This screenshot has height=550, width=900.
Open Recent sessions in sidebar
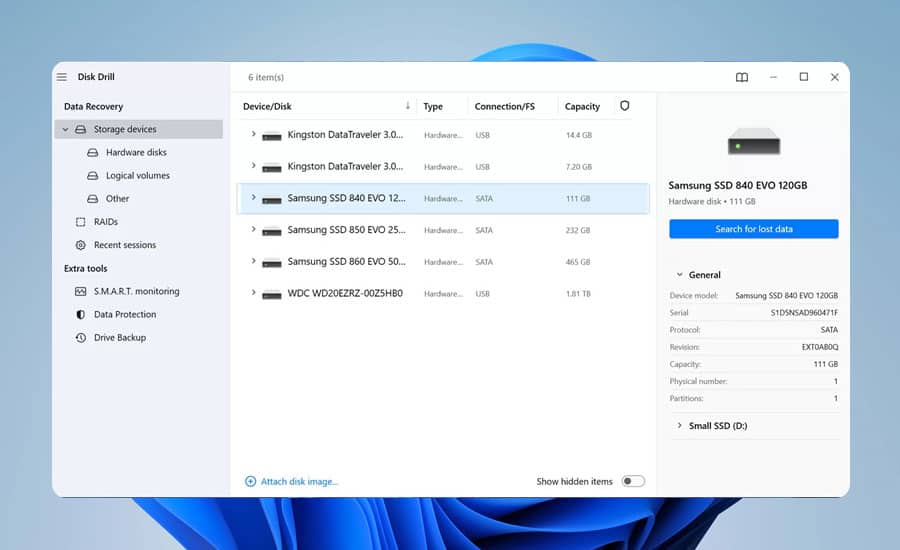click(x=125, y=245)
